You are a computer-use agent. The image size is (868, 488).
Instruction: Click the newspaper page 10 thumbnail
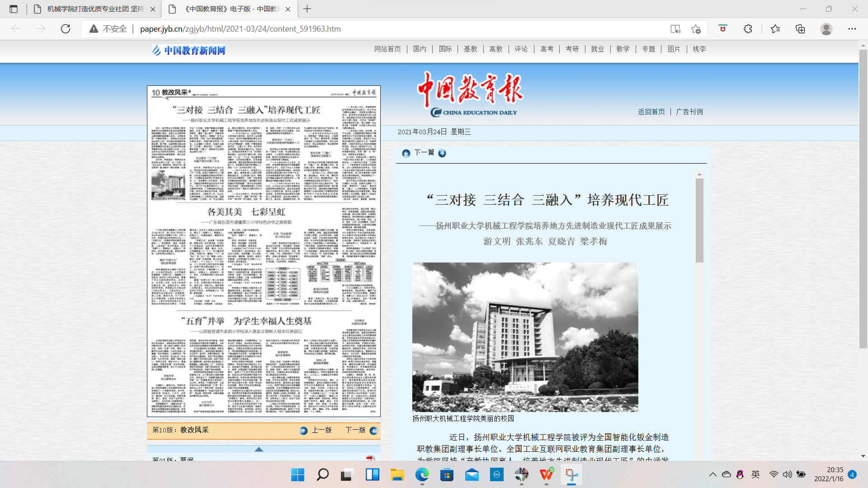click(x=264, y=251)
